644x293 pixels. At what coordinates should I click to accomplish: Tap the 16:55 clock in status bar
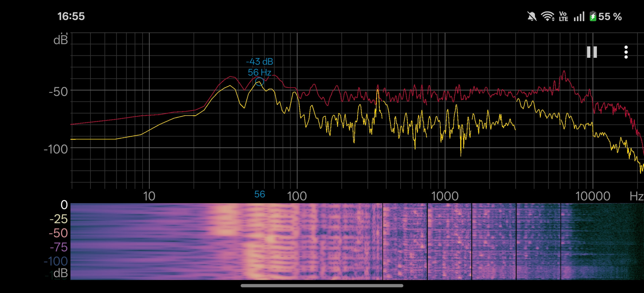[x=71, y=16]
